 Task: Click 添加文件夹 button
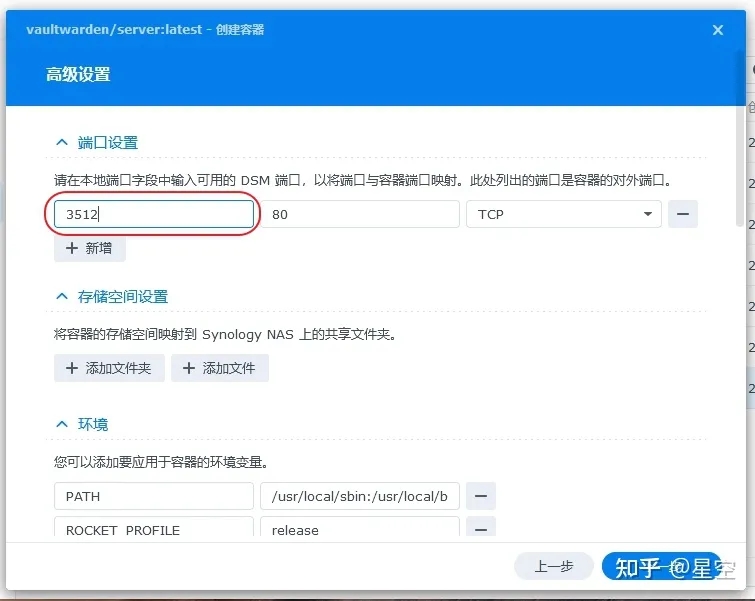[109, 368]
